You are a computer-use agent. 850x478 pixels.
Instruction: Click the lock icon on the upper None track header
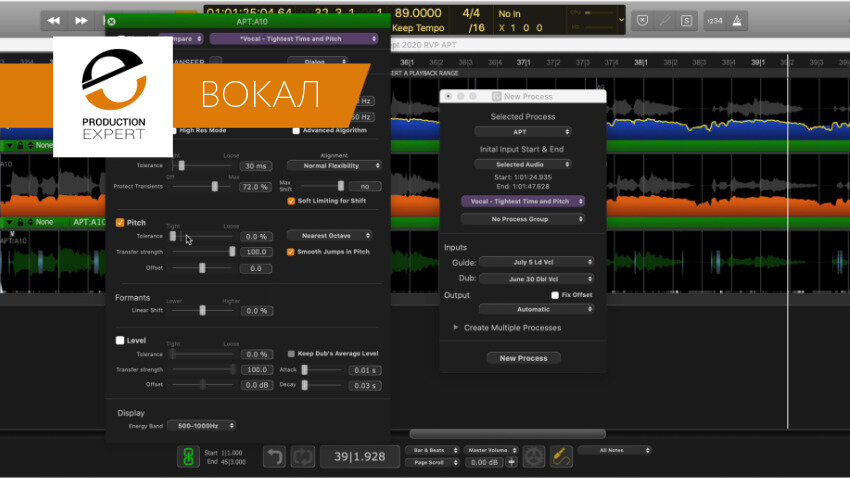pos(20,145)
